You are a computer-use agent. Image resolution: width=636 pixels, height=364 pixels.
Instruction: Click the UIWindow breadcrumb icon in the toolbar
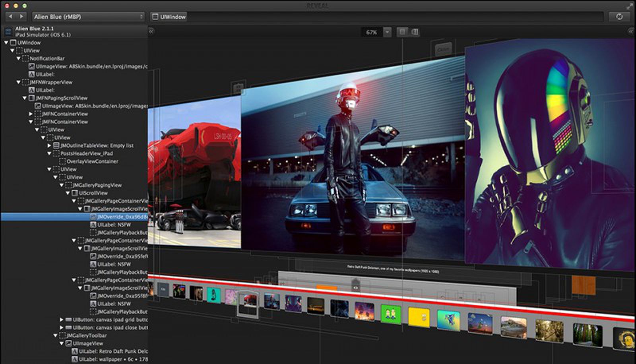coord(155,17)
